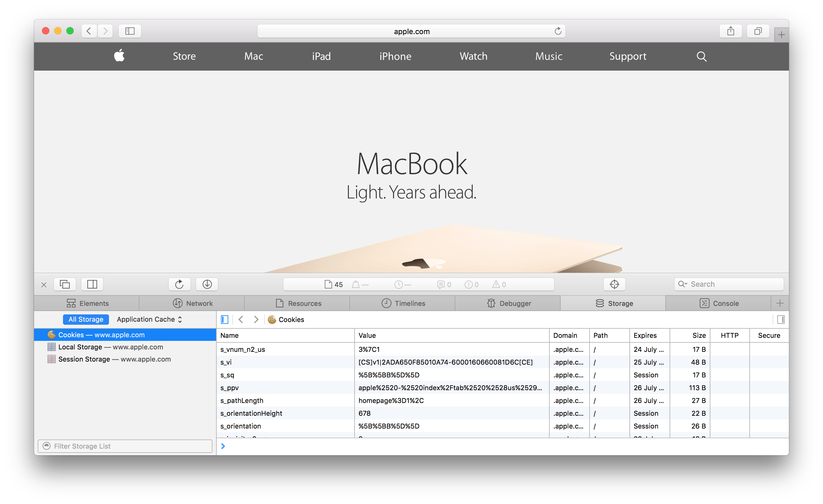Dock inspector to side of window
823x504 pixels.
[x=92, y=284]
